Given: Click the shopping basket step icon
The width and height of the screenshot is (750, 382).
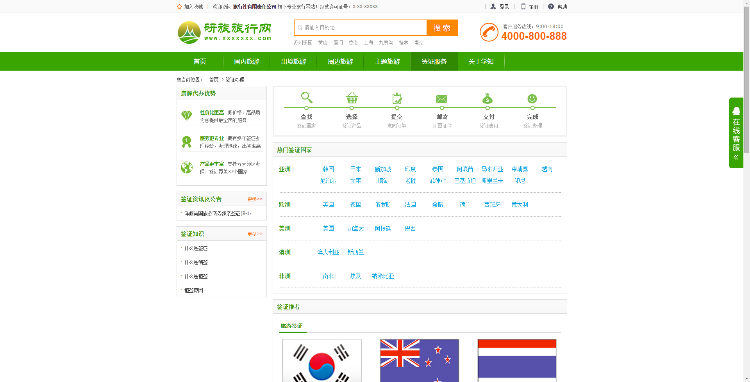Looking at the screenshot, I should point(352,98).
